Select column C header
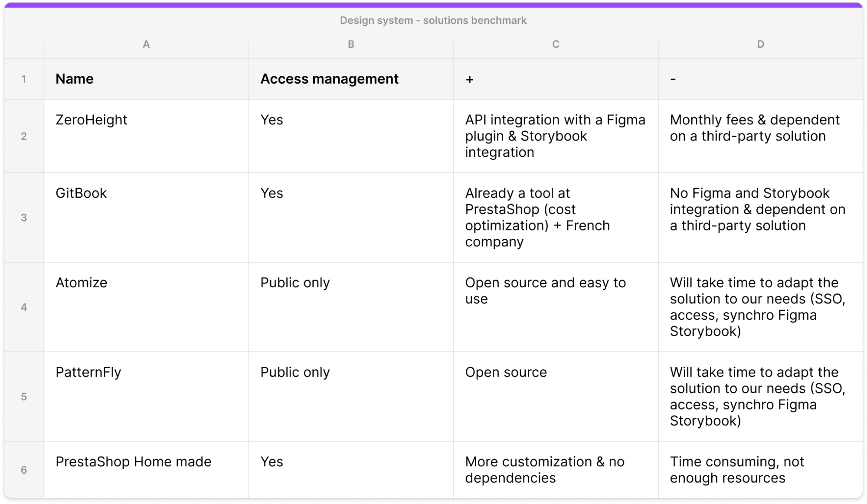 point(556,44)
